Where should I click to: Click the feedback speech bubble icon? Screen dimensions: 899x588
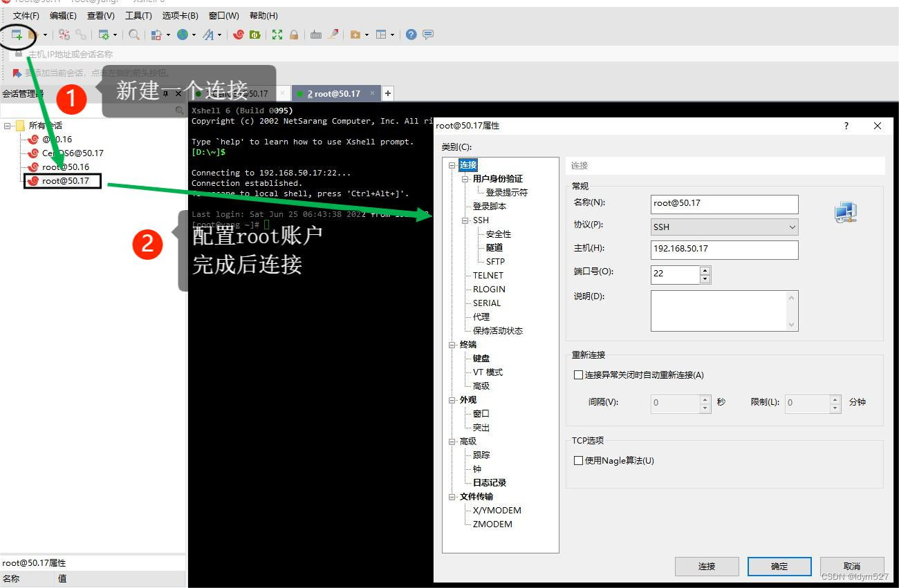[428, 35]
